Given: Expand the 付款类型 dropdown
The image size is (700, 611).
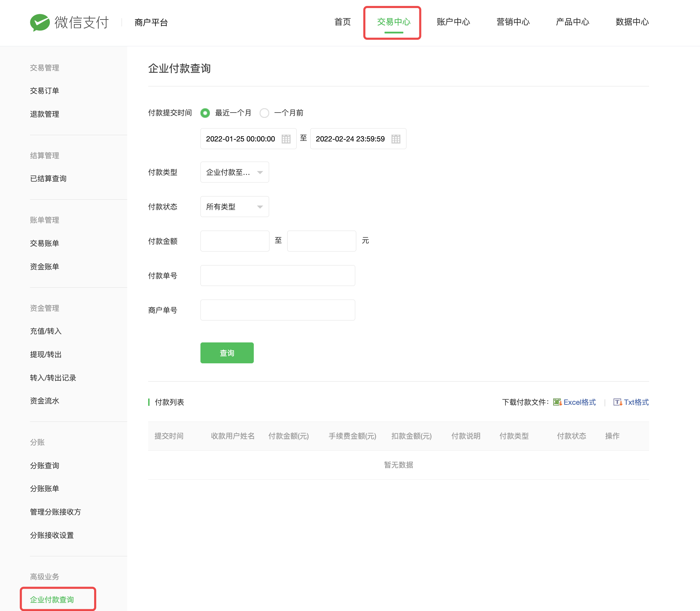Looking at the screenshot, I should (x=234, y=172).
